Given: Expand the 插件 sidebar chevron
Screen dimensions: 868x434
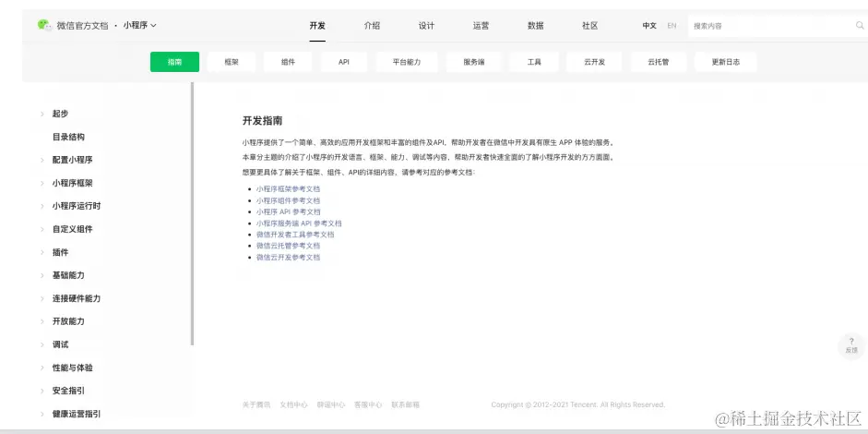Looking at the screenshot, I should pyautogui.click(x=42, y=252).
